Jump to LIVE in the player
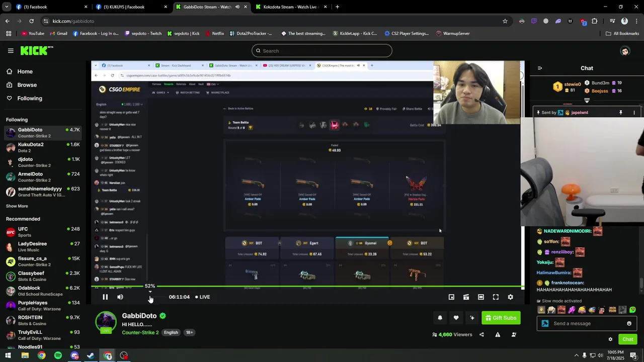Screen dimensions: 644x362 point(203,297)
